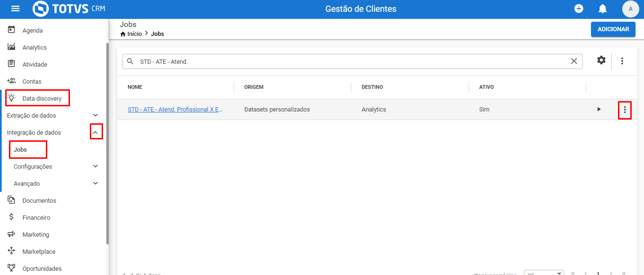The width and height of the screenshot is (644, 275).
Task: Open the user avatar menu
Action: tap(631, 9)
